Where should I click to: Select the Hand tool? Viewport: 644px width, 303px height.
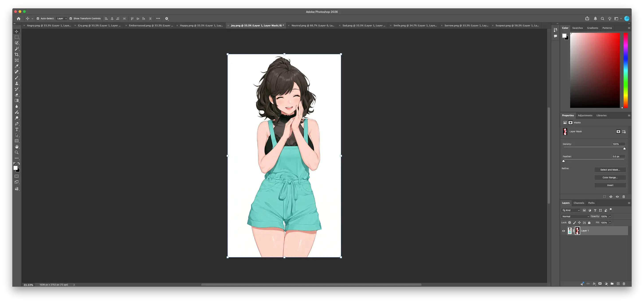point(16,147)
